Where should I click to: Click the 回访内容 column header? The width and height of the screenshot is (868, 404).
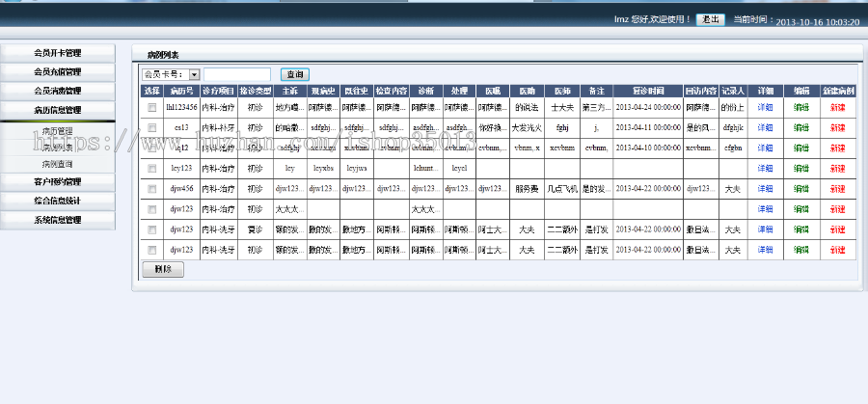[x=701, y=91]
